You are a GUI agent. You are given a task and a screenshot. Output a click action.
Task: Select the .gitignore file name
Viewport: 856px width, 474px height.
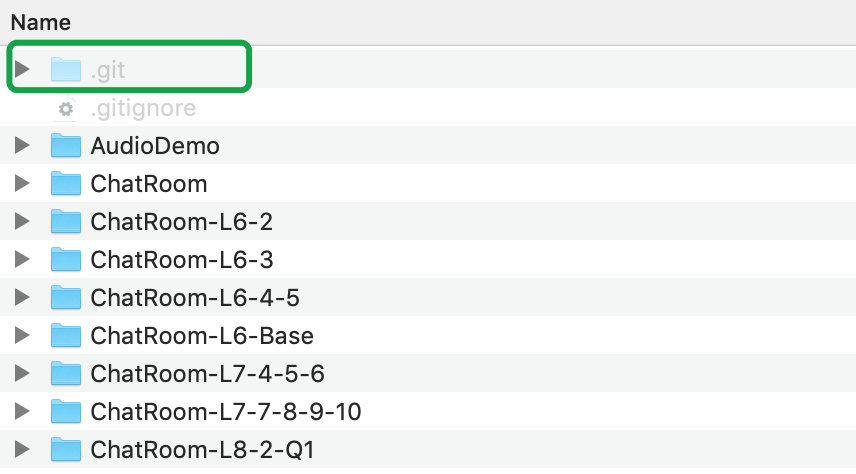coord(143,108)
